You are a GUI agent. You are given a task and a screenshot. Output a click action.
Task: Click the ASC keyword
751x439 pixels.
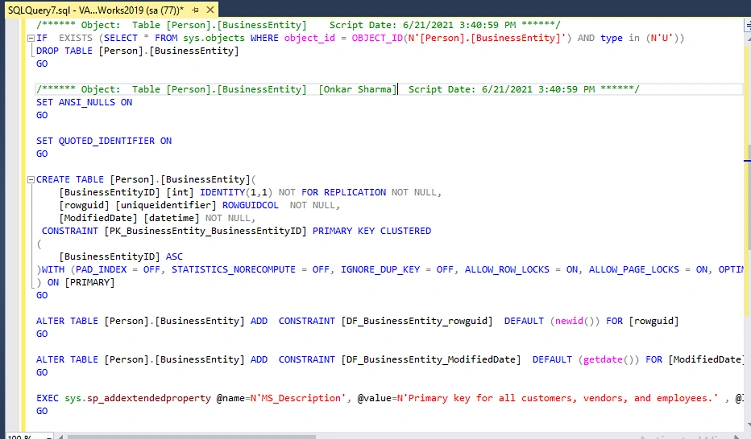point(174,257)
